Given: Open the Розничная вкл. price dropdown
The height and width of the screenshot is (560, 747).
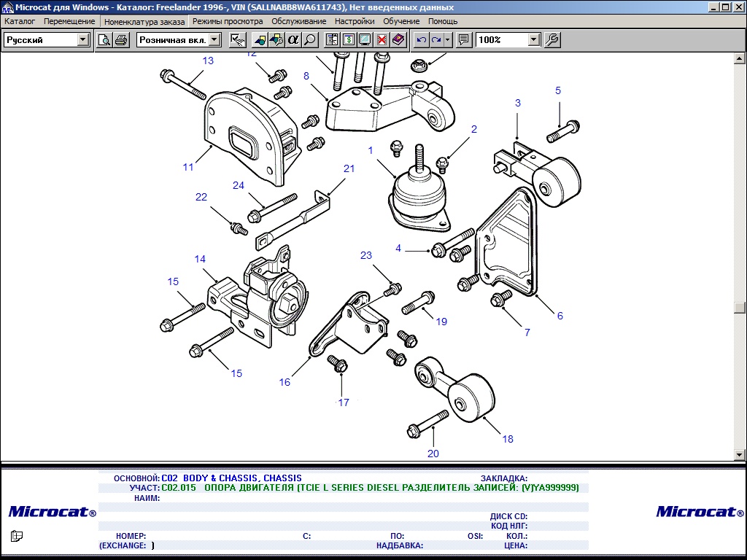Looking at the screenshot, I should point(215,39).
